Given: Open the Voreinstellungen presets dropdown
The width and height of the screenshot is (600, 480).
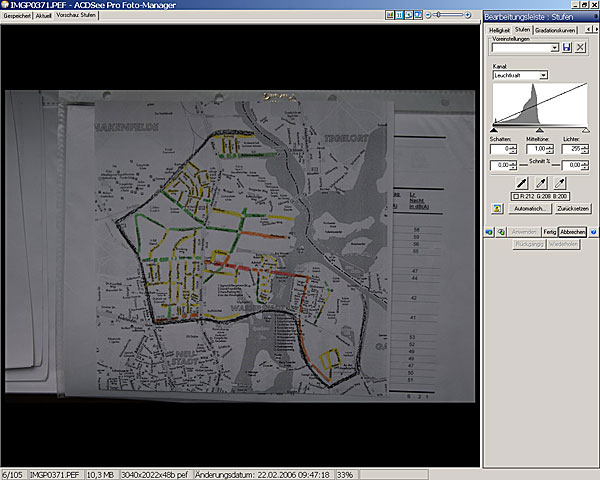Looking at the screenshot, I should pyautogui.click(x=556, y=48).
